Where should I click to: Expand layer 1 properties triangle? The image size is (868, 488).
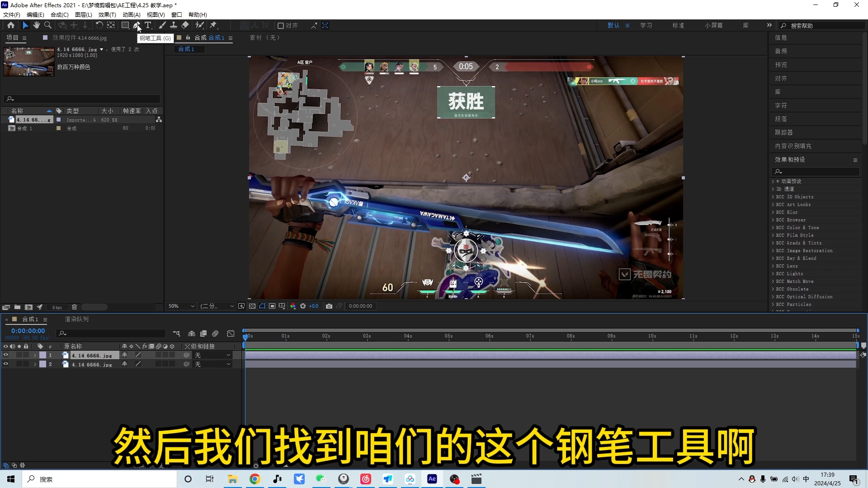[x=34, y=355]
